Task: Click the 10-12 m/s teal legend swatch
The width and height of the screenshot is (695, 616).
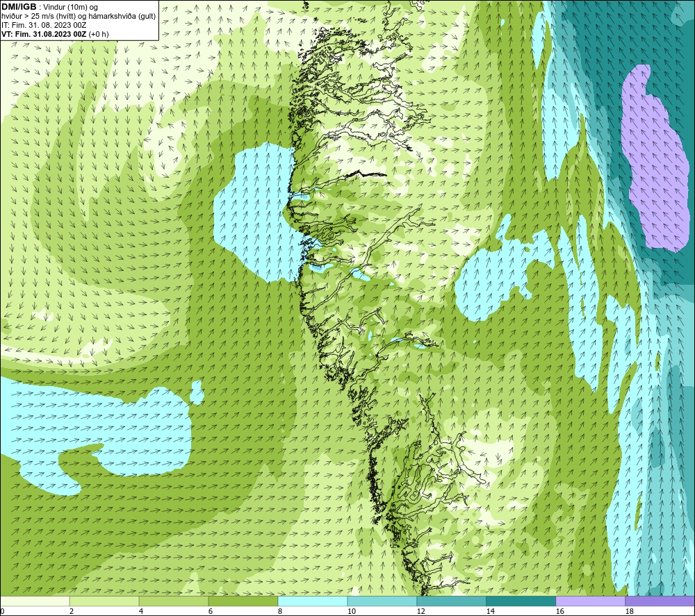Action: (382, 601)
